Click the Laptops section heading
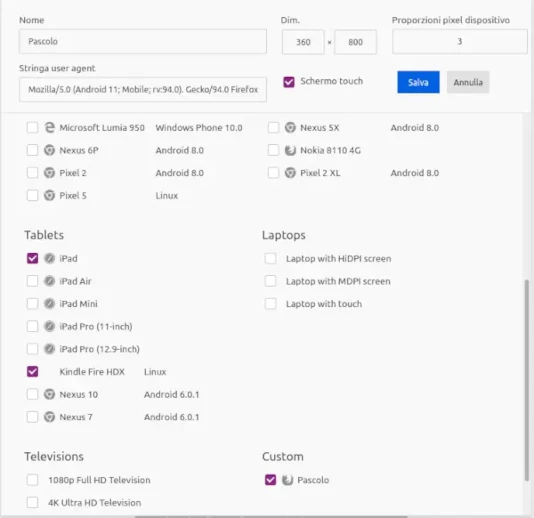This screenshot has height=518, width=534. [284, 235]
